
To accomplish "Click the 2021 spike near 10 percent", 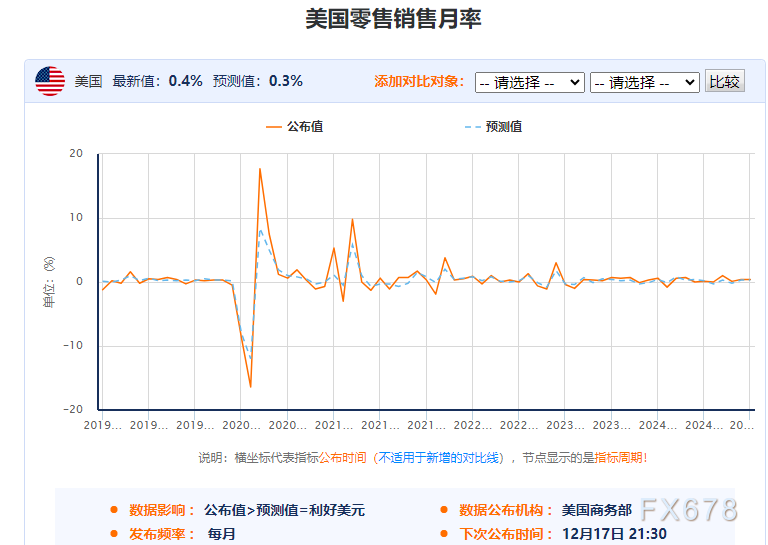I will point(352,219).
